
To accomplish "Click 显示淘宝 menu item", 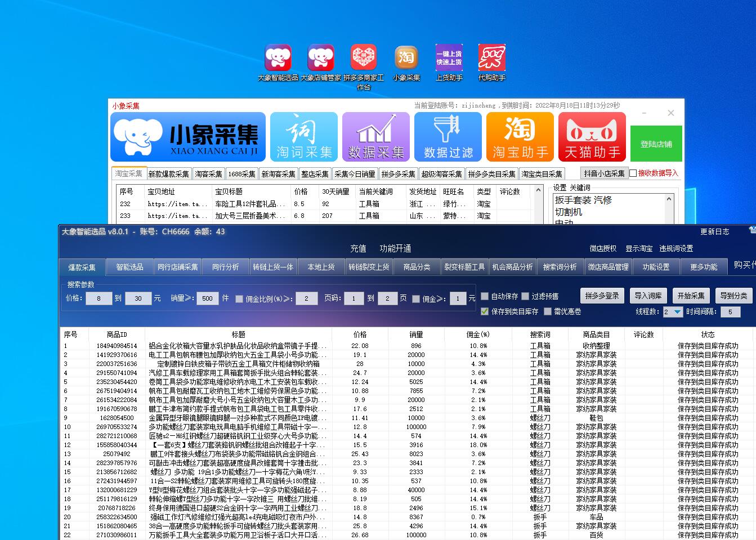I will coord(639,248).
